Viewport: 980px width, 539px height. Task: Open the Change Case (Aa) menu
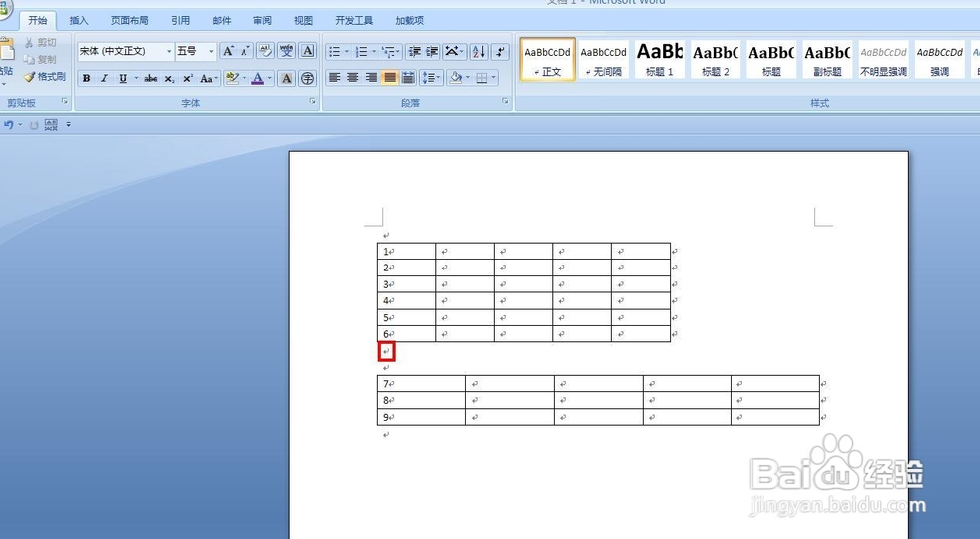tap(208, 78)
